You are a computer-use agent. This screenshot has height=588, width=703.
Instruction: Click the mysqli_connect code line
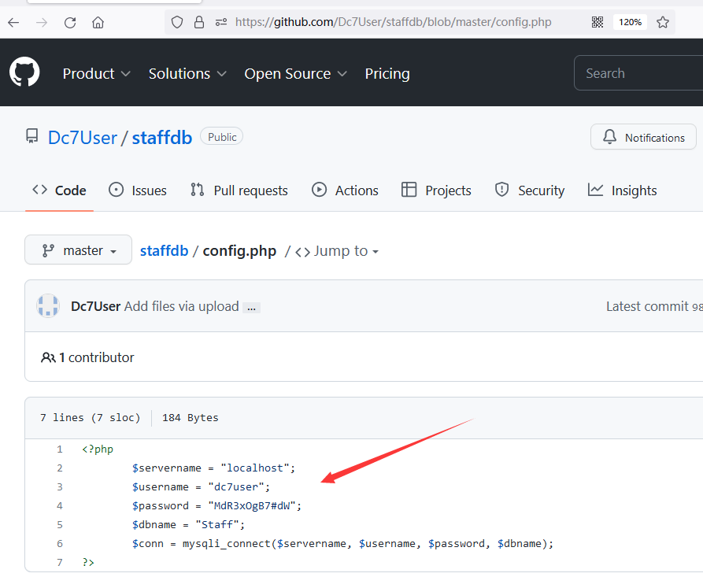pyautogui.click(x=342, y=543)
